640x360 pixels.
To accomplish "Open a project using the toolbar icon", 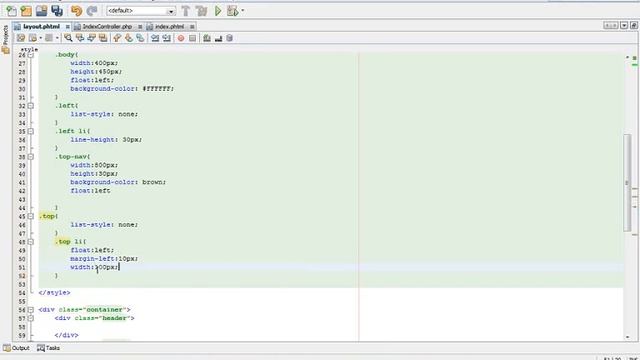I will [41, 11].
